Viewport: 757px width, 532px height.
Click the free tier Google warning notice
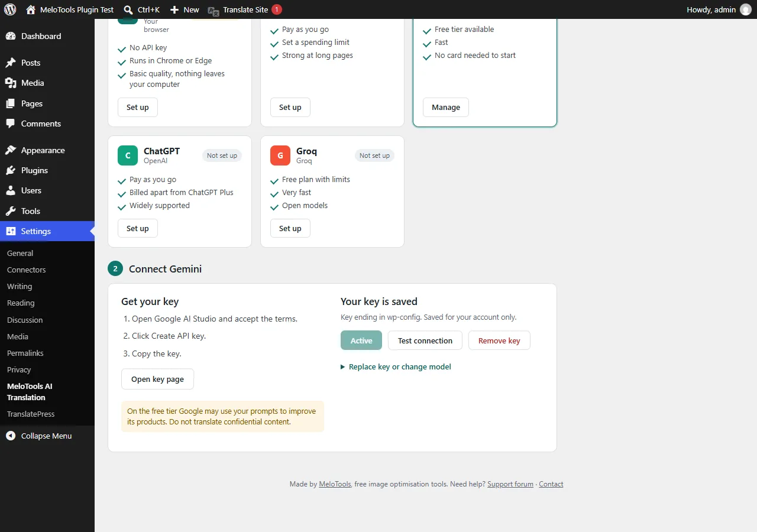222,416
